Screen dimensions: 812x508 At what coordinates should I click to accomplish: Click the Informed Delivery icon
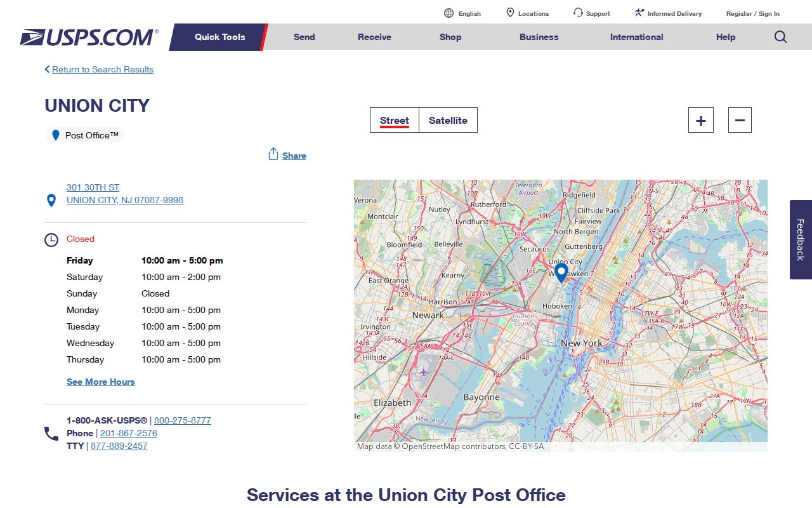639,13
